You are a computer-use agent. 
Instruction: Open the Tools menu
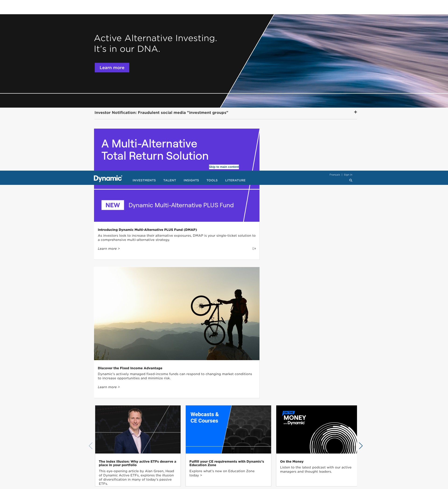click(212, 180)
